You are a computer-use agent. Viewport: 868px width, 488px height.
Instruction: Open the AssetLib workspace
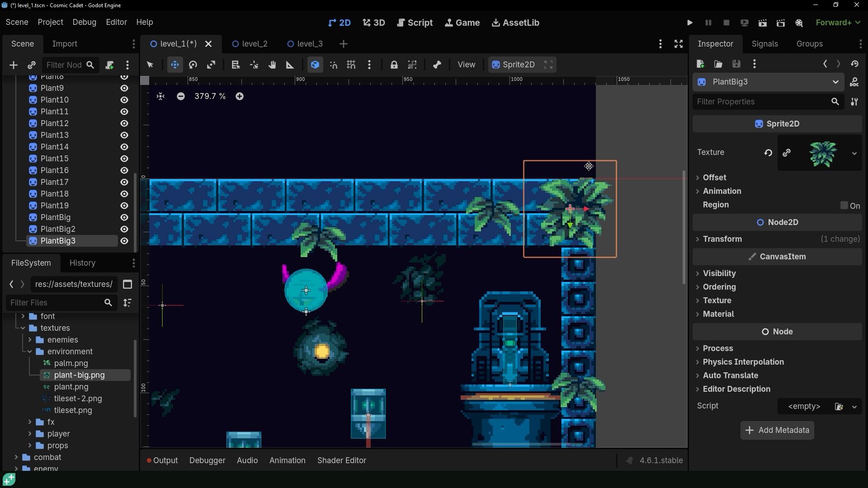(515, 23)
